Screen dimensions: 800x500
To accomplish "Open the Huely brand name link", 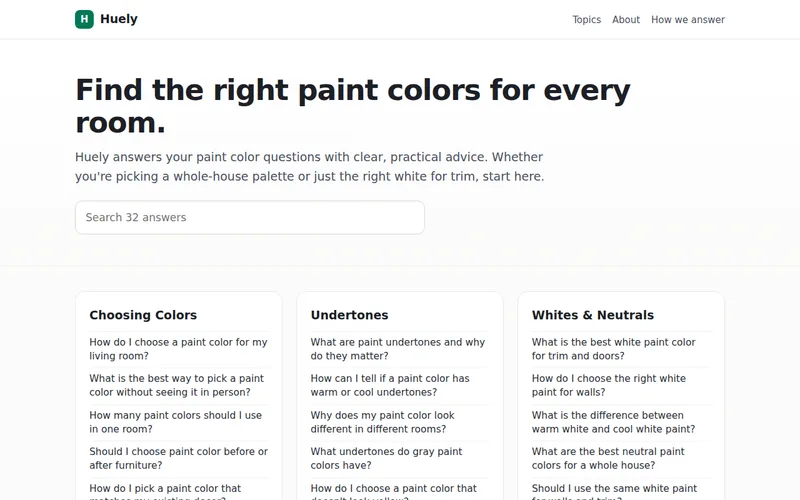I will pos(119,19).
